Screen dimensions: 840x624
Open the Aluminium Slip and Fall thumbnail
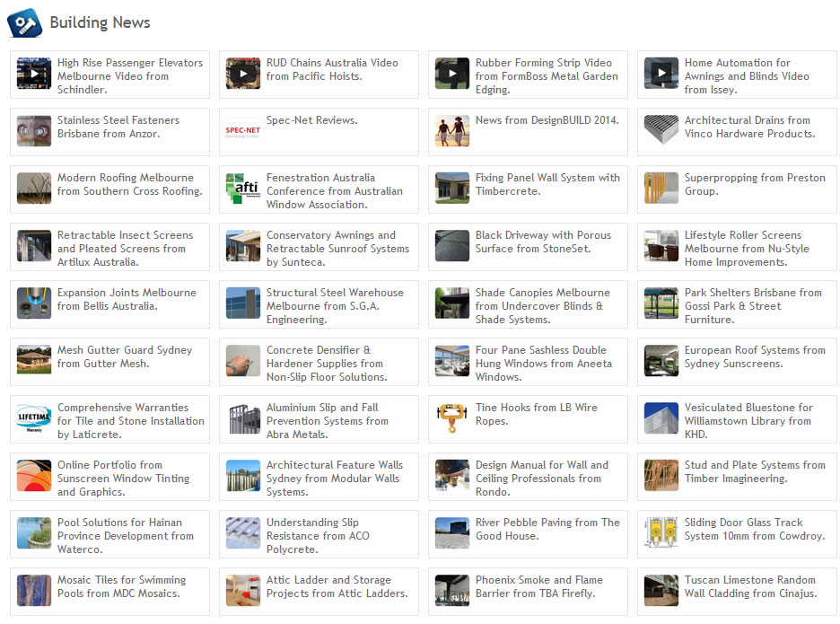[x=243, y=417]
